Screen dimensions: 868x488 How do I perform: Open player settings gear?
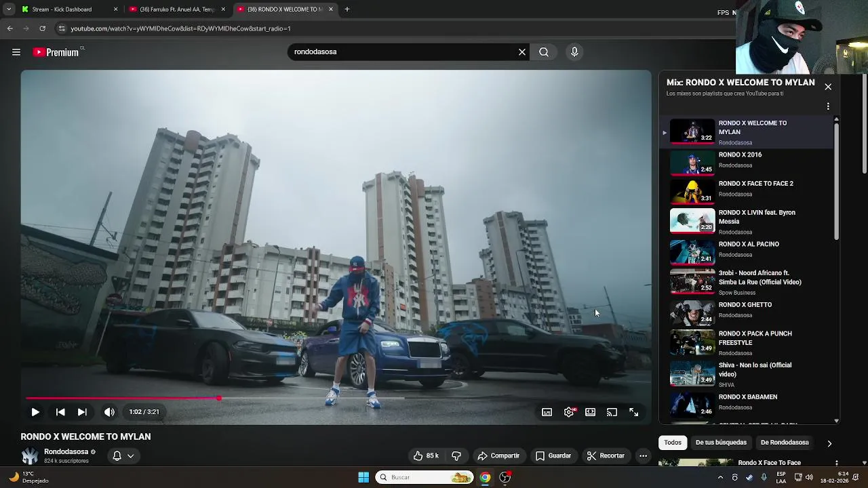[x=569, y=412]
